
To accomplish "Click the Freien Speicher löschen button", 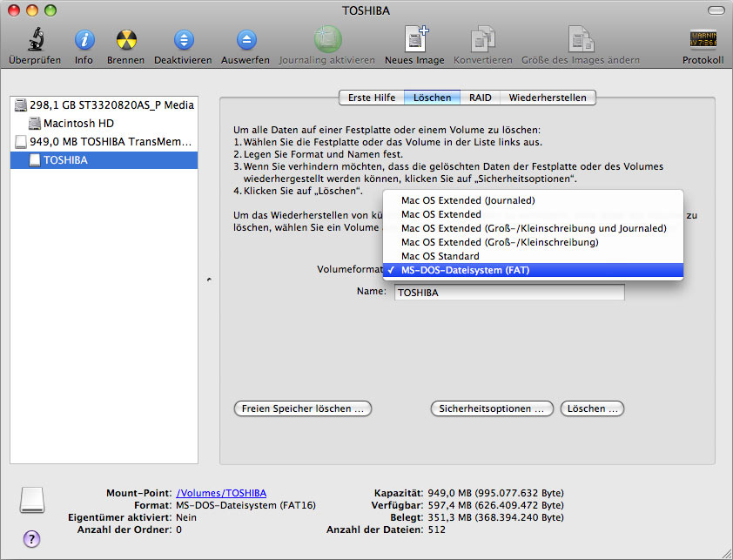I will tap(302, 408).
